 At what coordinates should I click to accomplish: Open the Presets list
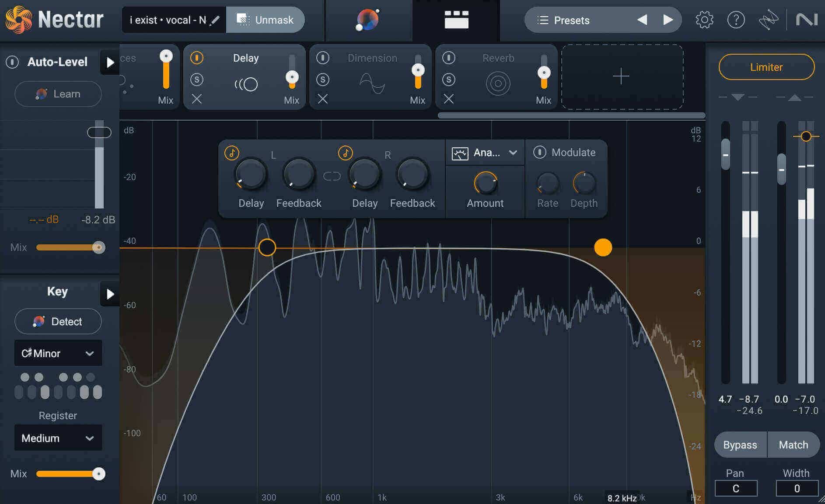click(563, 20)
